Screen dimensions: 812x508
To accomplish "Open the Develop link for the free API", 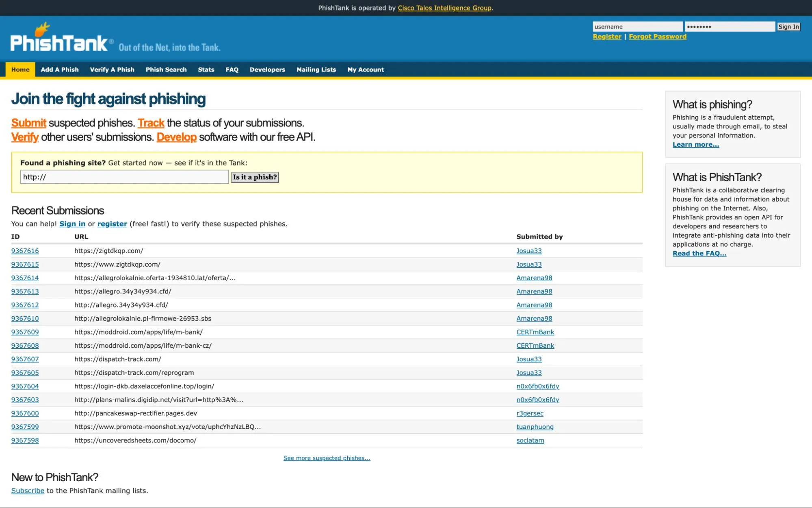I will click(176, 137).
